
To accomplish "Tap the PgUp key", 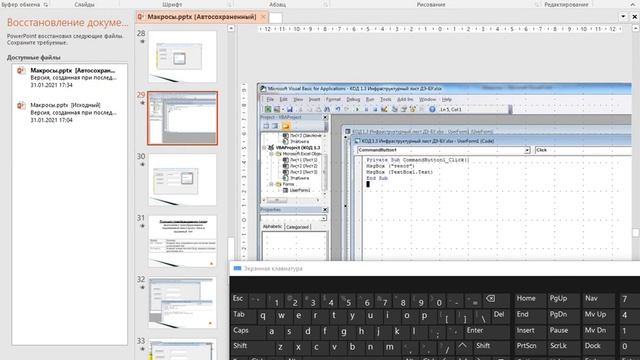I will pos(564,299).
